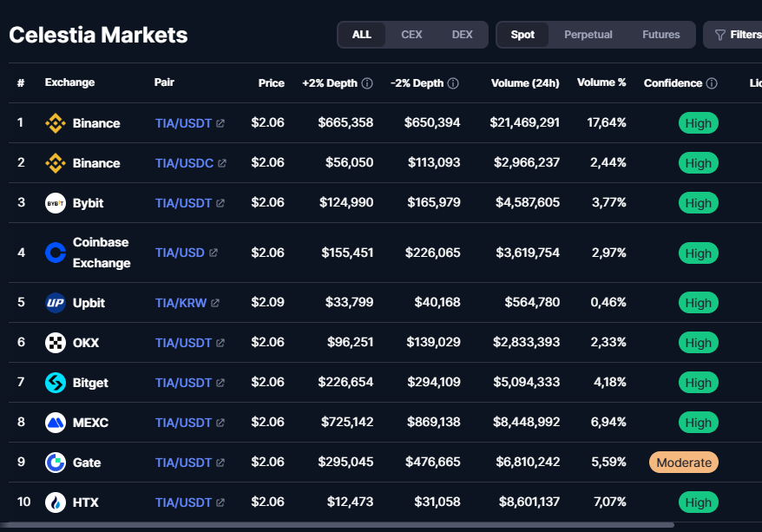Image resolution: width=762 pixels, height=532 pixels.
Task: Click the Celestia Markets heading
Action: 98,35
